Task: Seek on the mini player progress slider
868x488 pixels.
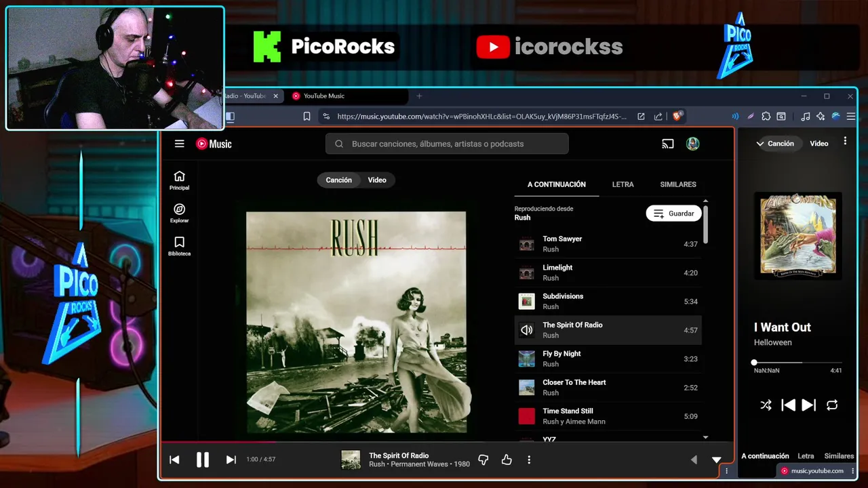Action: [797, 363]
